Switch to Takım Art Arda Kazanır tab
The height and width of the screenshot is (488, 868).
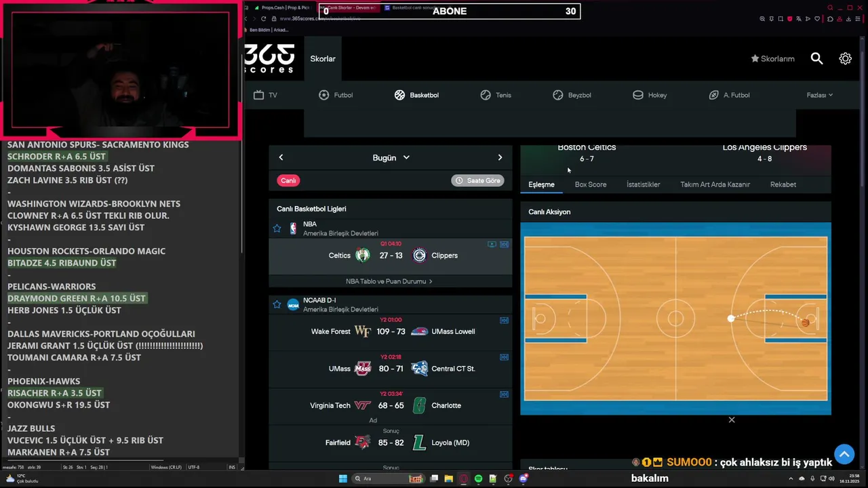point(715,184)
